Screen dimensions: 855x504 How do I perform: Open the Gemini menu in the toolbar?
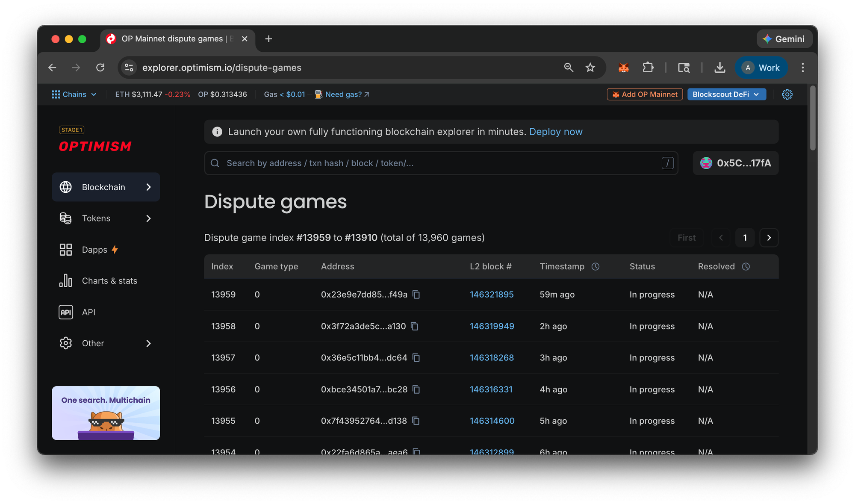coord(784,38)
